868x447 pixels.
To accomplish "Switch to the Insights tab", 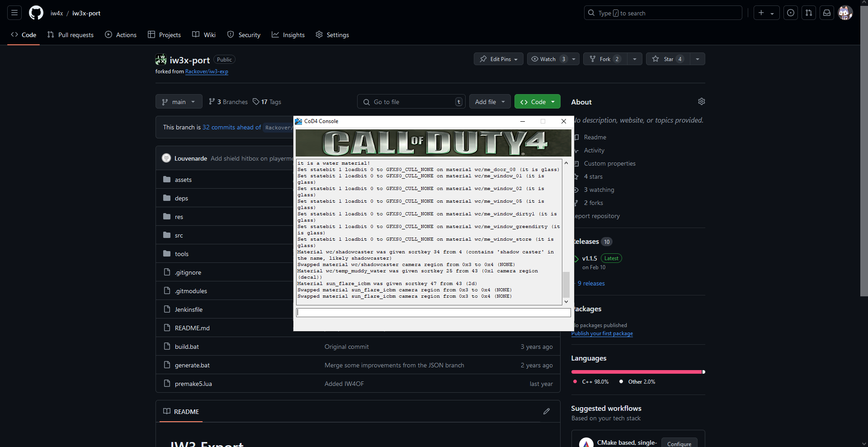I will pyautogui.click(x=288, y=35).
